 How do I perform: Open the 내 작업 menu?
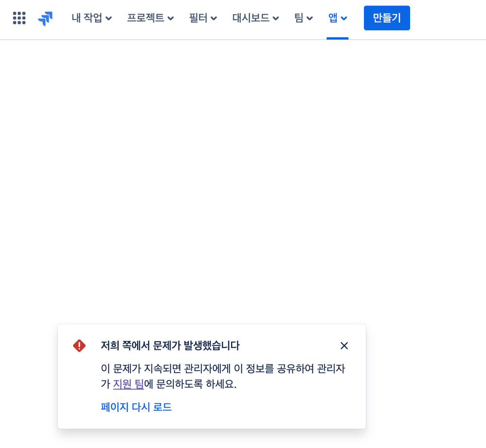[x=88, y=18]
